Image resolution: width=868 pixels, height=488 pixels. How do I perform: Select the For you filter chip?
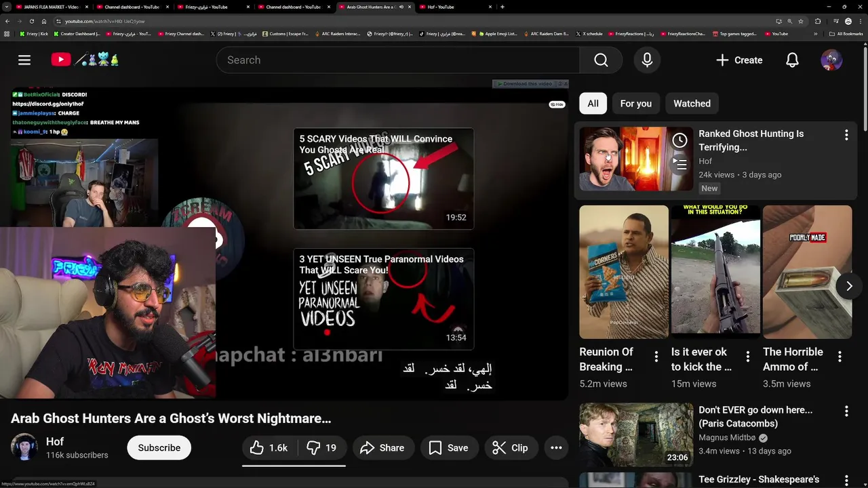pos(635,104)
